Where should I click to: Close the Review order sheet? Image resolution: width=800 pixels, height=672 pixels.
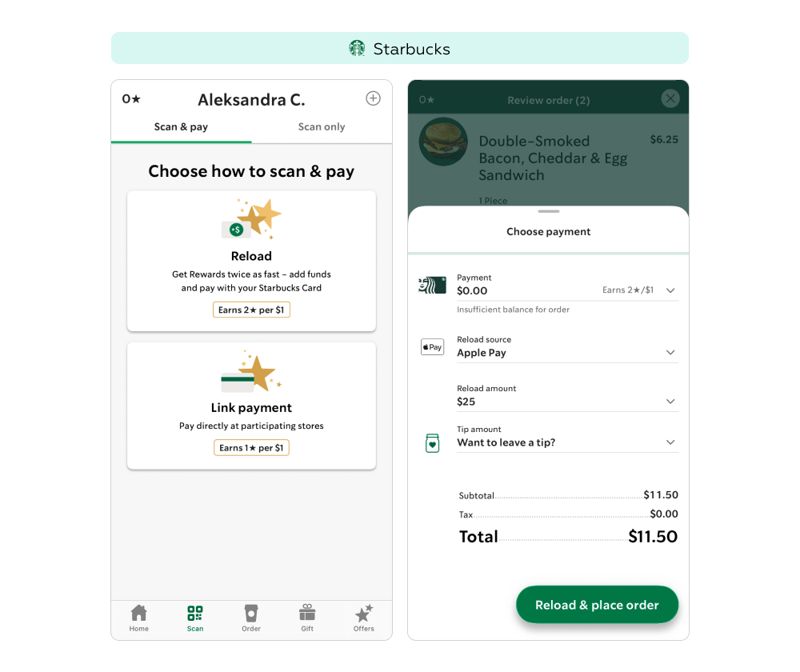670,98
